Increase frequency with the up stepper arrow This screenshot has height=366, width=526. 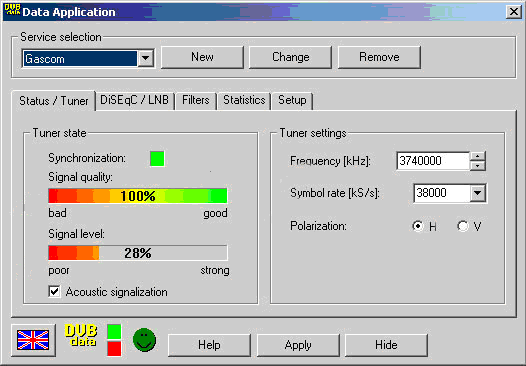pyautogui.click(x=478, y=156)
